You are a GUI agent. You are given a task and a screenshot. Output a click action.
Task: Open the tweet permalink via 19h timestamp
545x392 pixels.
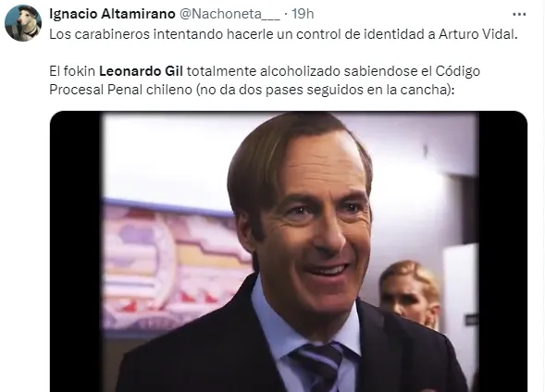303,14
